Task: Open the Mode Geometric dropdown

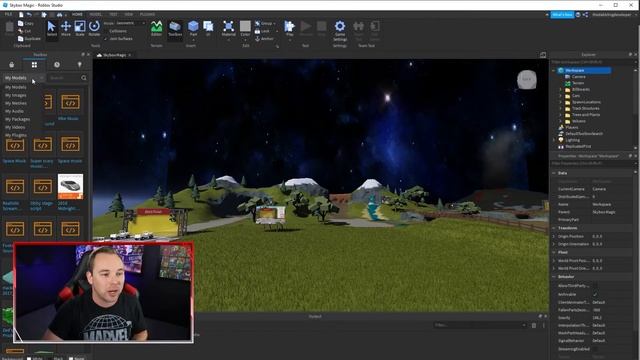Action: point(130,23)
